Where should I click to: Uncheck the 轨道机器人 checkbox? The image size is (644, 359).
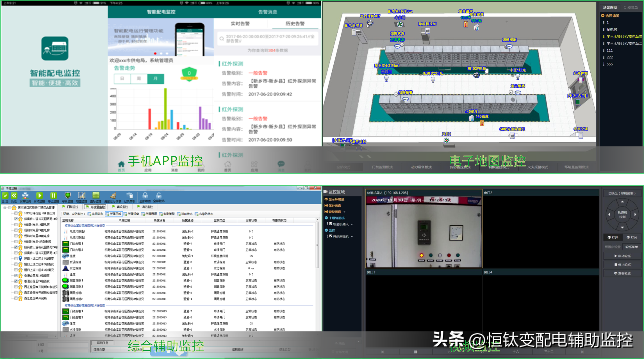click(x=331, y=224)
